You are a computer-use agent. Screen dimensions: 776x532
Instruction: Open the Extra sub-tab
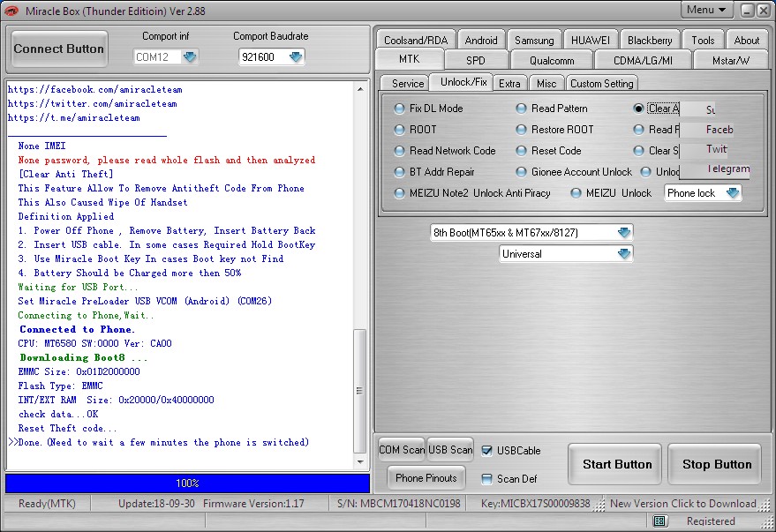509,84
